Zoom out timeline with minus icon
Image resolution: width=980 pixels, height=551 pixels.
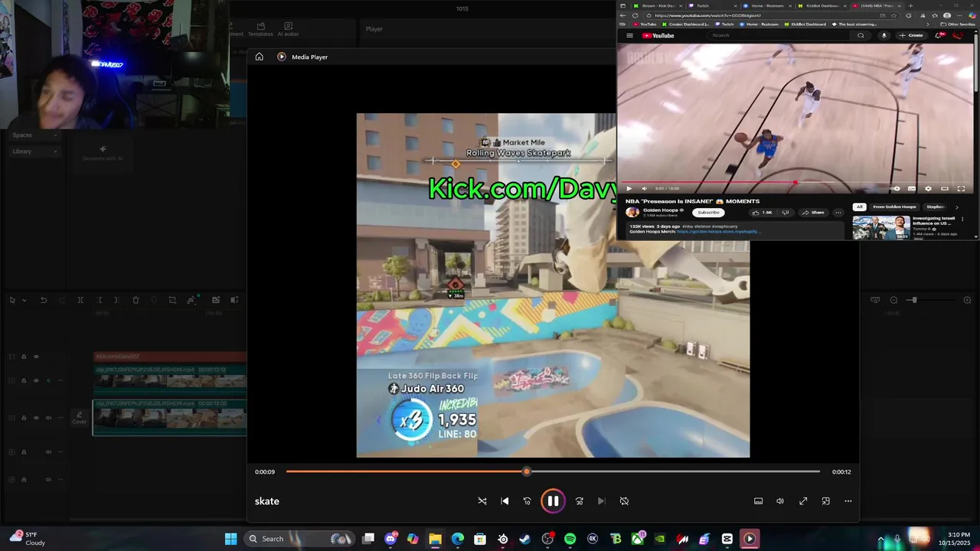pos(893,300)
